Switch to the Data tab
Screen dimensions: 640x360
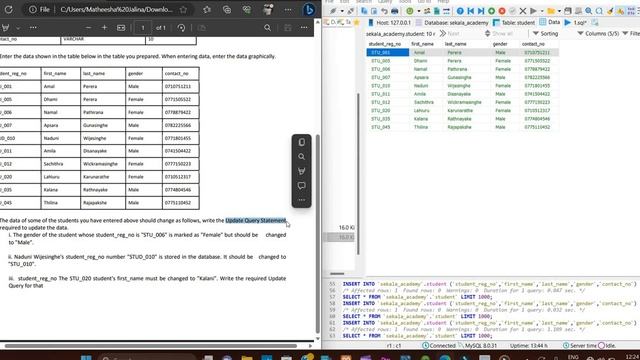click(550, 22)
